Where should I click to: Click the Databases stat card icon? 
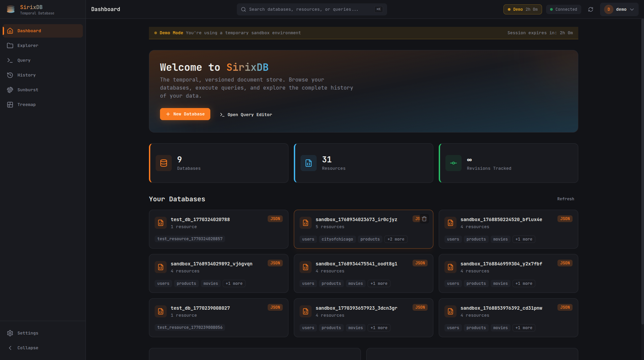click(163, 163)
